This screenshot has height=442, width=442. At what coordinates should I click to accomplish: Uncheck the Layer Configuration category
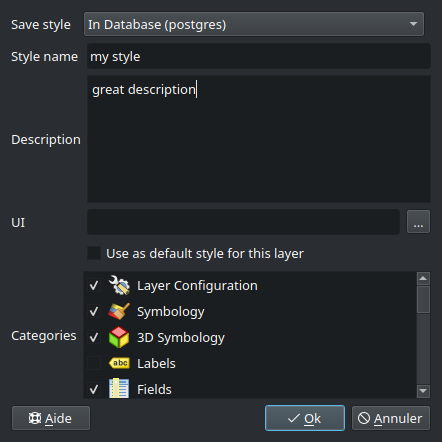(x=94, y=285)
